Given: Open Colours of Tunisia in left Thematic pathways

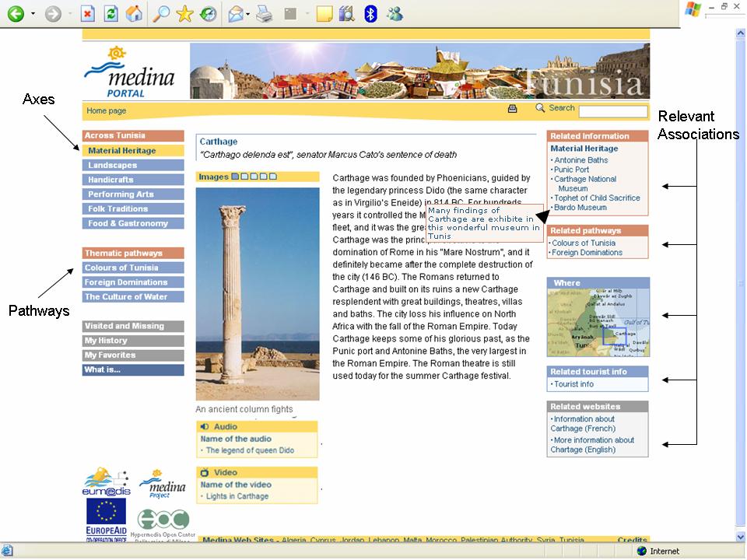Looking at the screenshot, I should pos(133,268).
